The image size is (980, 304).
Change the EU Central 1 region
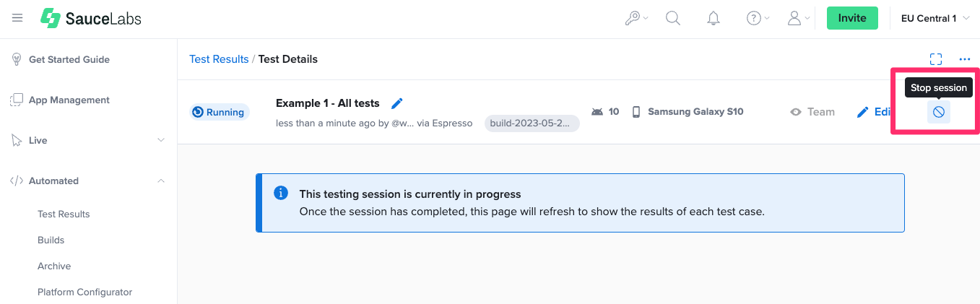pos(935,19)
